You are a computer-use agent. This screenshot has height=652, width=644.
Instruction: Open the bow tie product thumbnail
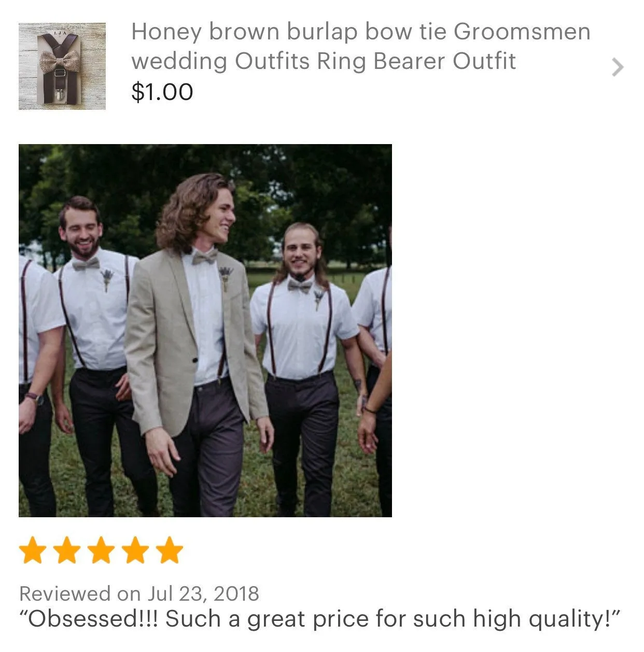[62, 66]
